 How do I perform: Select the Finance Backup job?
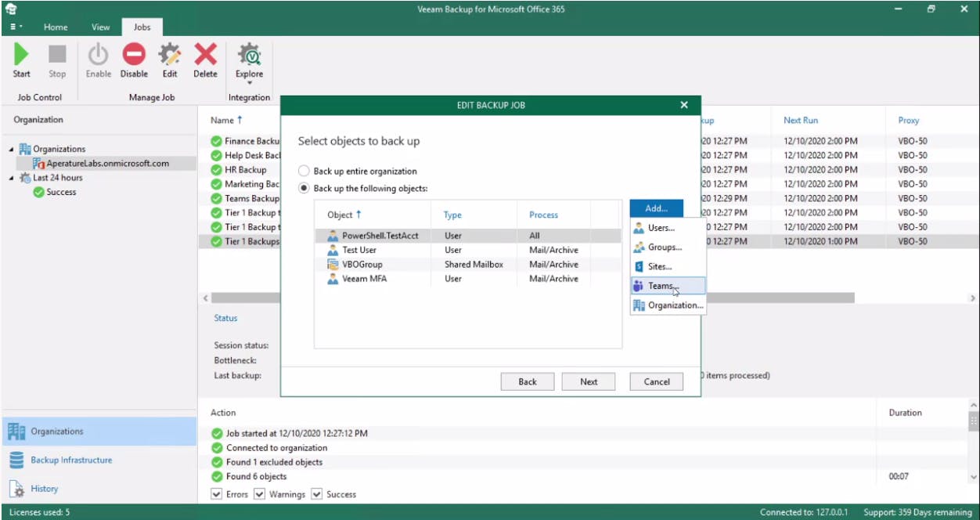click(x=245, y=141)
